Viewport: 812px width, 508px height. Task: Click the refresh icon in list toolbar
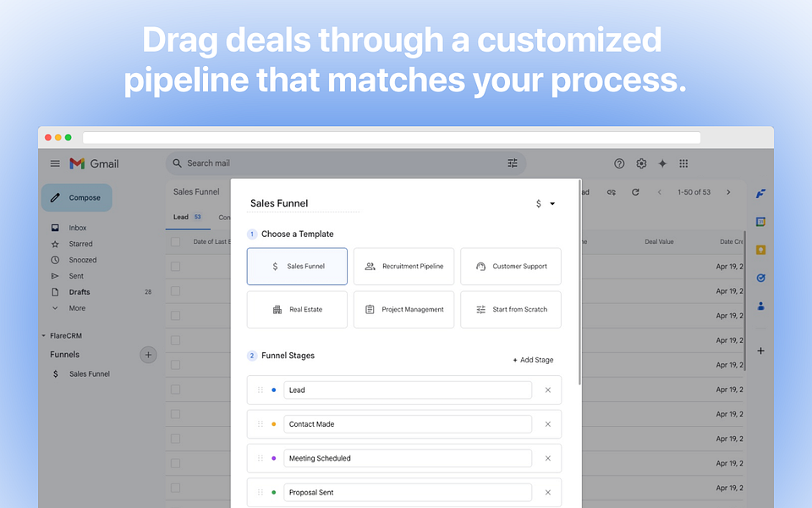[635, 192]
